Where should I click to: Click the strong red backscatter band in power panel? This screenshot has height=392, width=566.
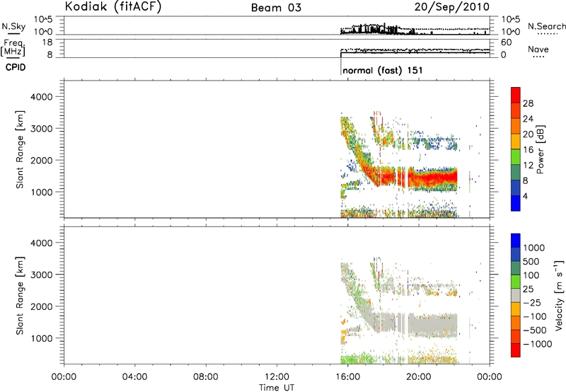point(435,178)
